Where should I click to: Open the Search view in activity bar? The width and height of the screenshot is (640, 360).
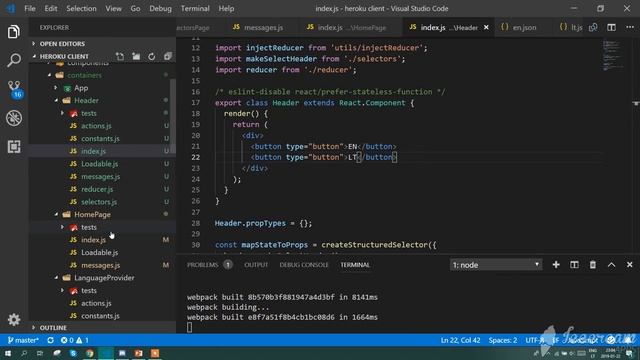13,60
